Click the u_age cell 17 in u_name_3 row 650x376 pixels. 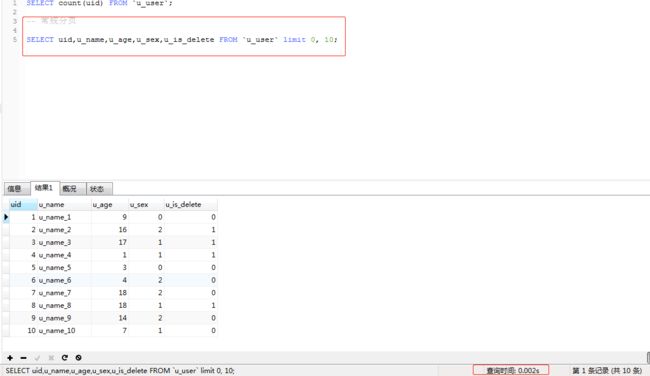109,243
